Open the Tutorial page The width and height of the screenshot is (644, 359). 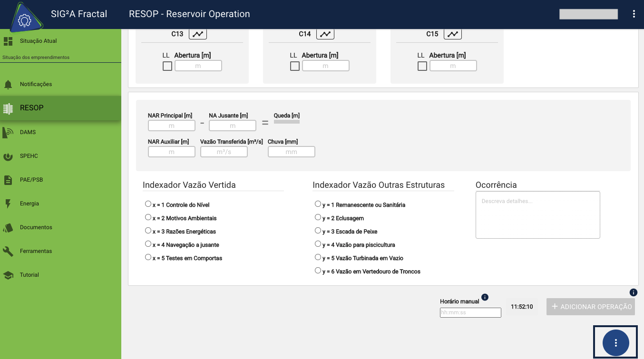8,274
